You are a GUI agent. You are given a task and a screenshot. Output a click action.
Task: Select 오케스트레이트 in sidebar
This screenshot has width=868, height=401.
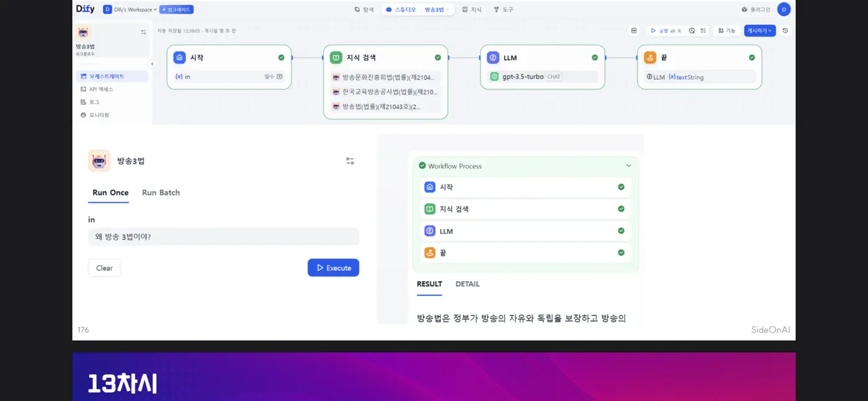point(112,76)
